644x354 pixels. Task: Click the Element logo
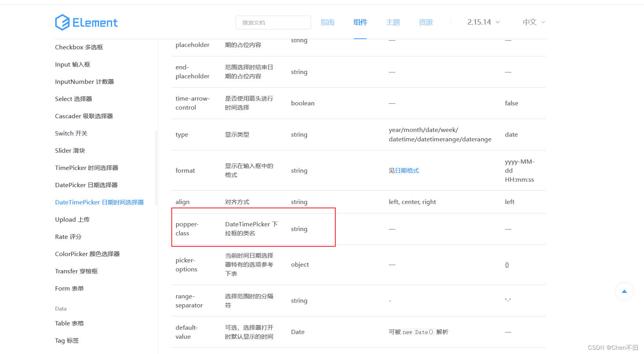tap(86, 22)
